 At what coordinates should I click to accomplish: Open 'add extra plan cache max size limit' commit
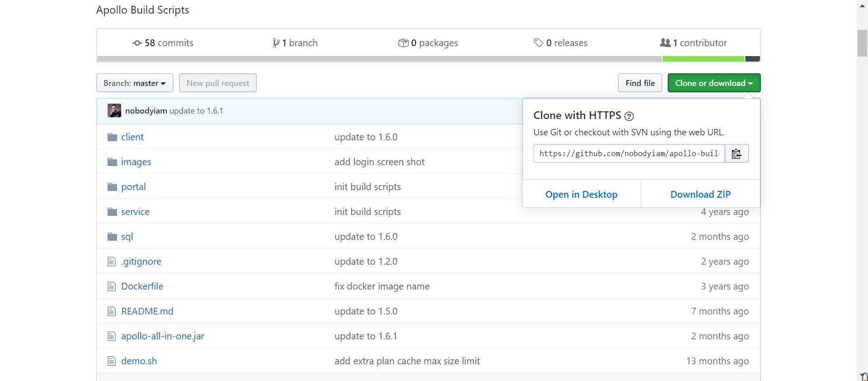tap(407, 361)
